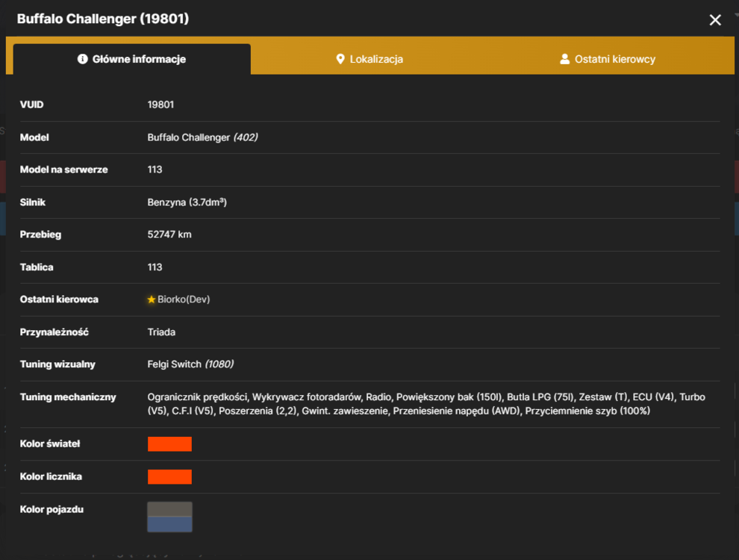This screenshot has width=739, height=560.
Task: Click the blue lower Kolor pojazdu swatch
Action: click(x=169, y=524)
